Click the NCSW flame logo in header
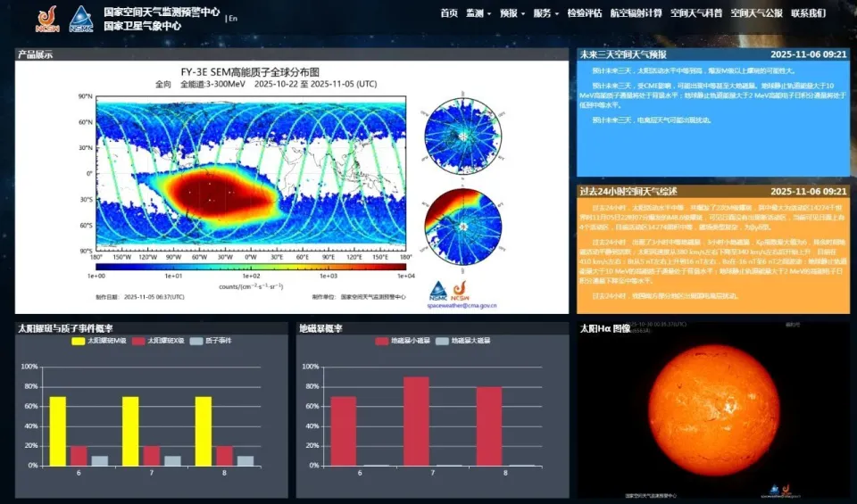Screen dimensions: 857x504 click(x=48, y=18)
